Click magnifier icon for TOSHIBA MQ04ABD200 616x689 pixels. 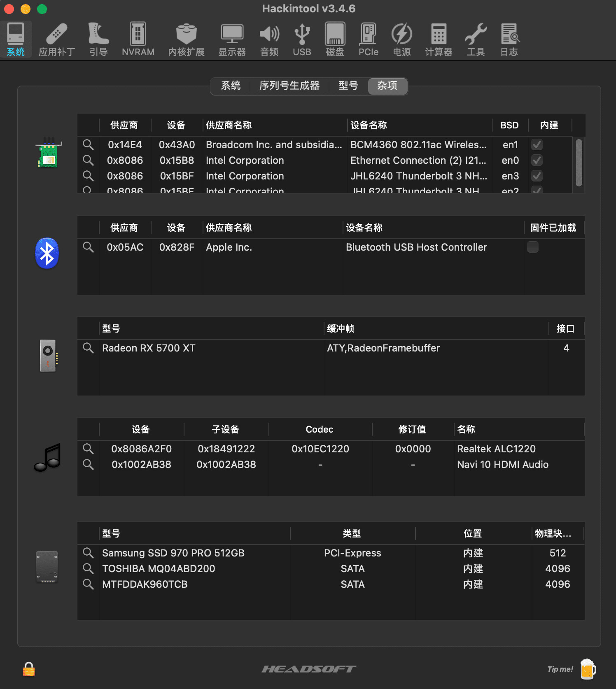88,568
